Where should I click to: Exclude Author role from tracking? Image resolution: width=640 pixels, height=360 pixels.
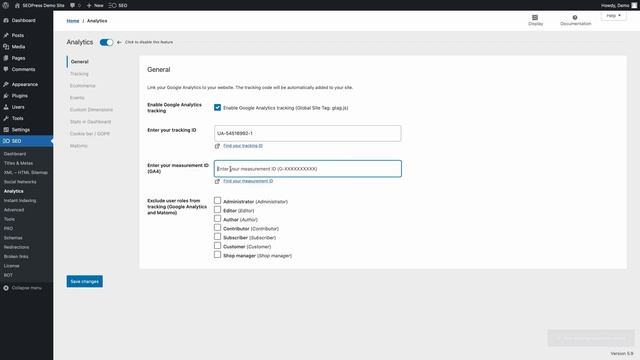click(x=217, y=218)
